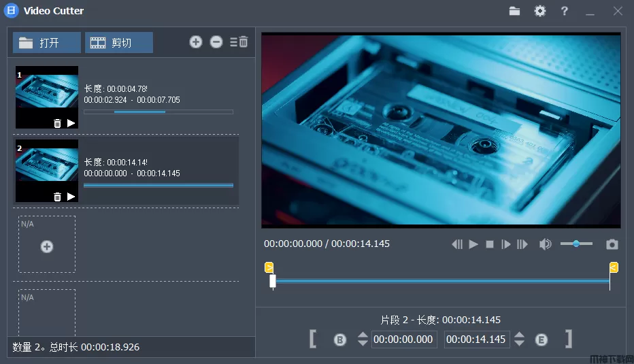Play segment 2 preview
Viewport: 634px width, 364px height.
[71, 197]
